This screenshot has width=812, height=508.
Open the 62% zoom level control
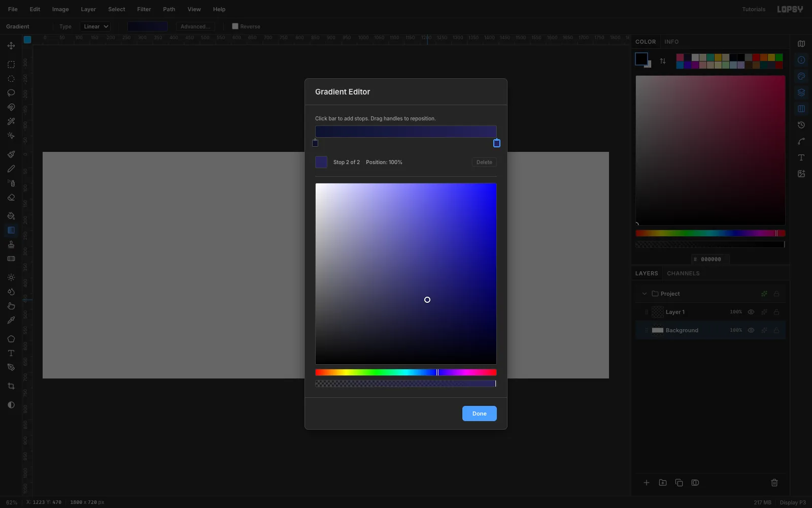coord(12,502)
